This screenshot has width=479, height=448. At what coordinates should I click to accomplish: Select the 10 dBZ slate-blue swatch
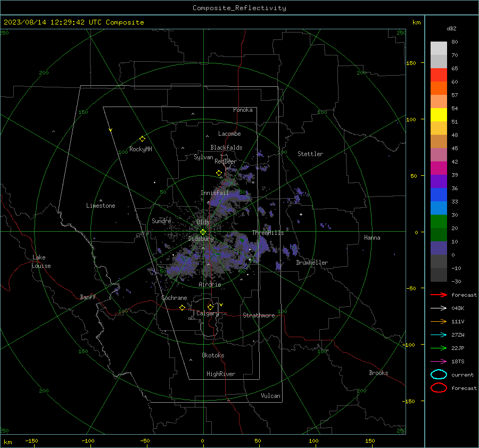tap(439, 248)
